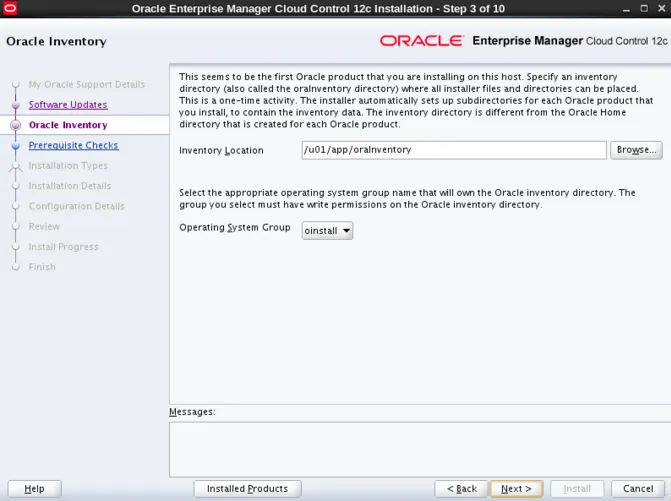Go Back to the previous step
671x501 pixels.
coord(461,489)
